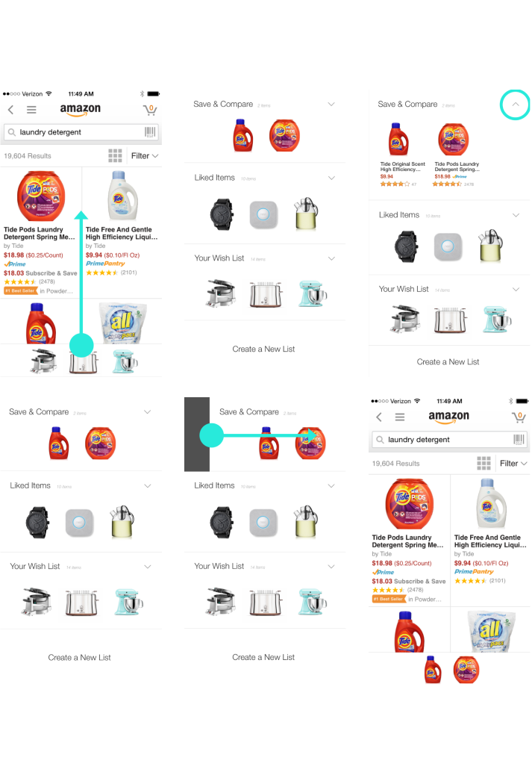Click laundry detergent search field in top-left screen
532x784 pixels.
tap(81, 132)
